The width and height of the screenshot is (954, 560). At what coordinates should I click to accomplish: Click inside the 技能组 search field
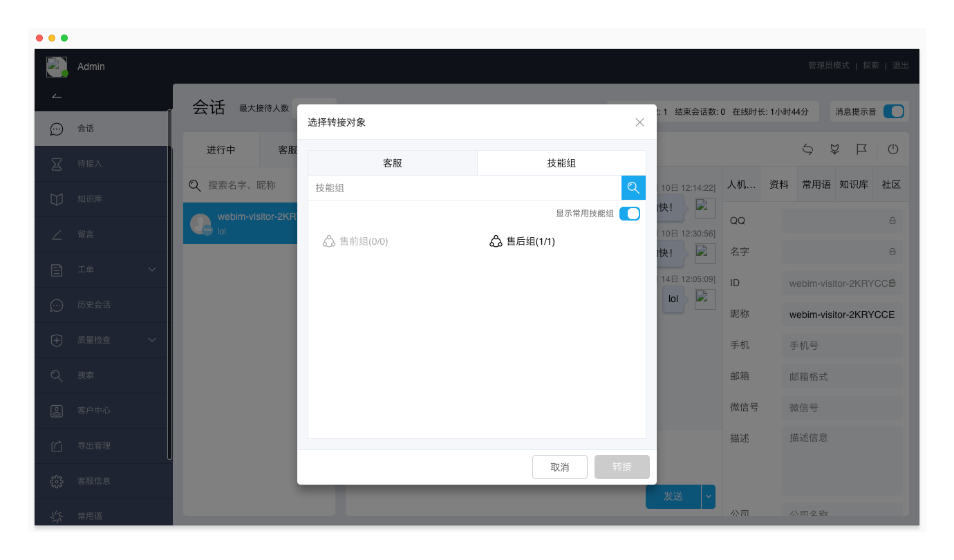(463, 187)
